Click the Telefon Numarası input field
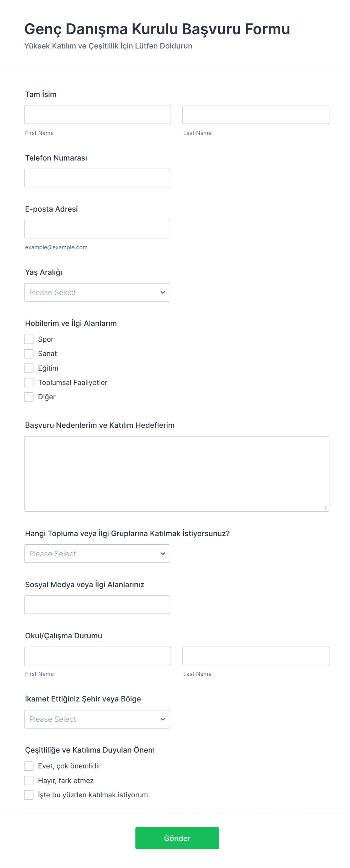Image resolution: width=350 pixels, height=868 pixels. tap(97, 178)
